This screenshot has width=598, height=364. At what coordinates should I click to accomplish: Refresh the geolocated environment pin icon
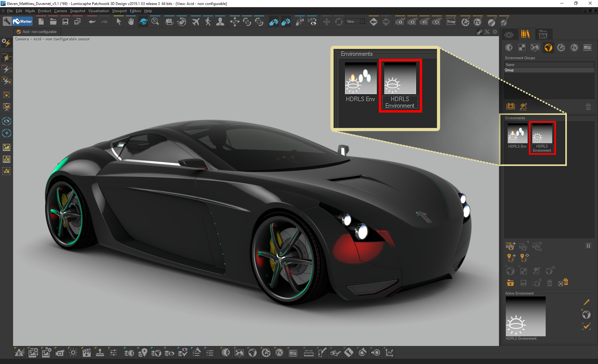coord(524,258)
